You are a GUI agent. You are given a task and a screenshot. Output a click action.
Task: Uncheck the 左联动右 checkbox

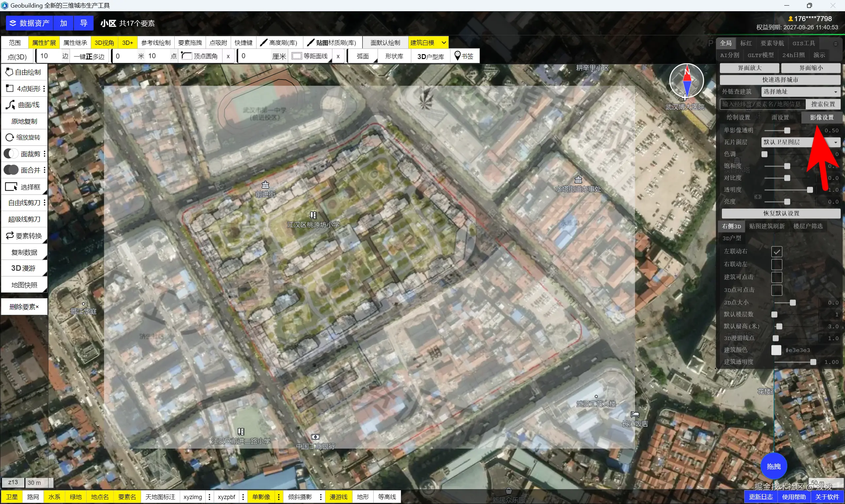click(x=776, y=252)
